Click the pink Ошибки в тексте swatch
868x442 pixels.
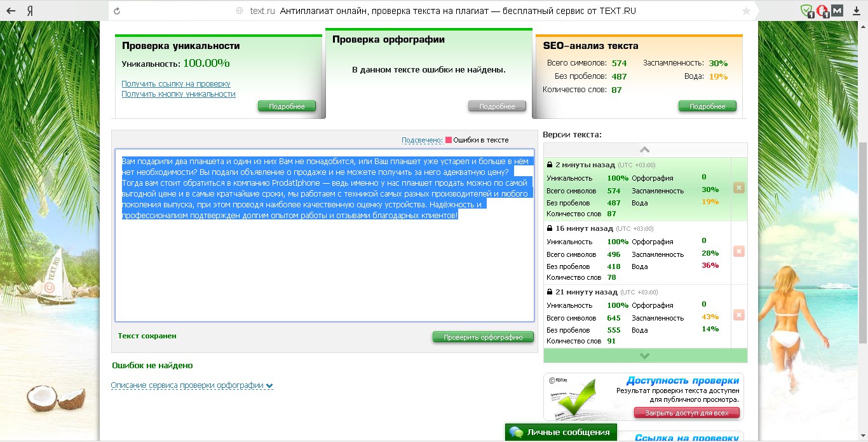pos(449,140)
